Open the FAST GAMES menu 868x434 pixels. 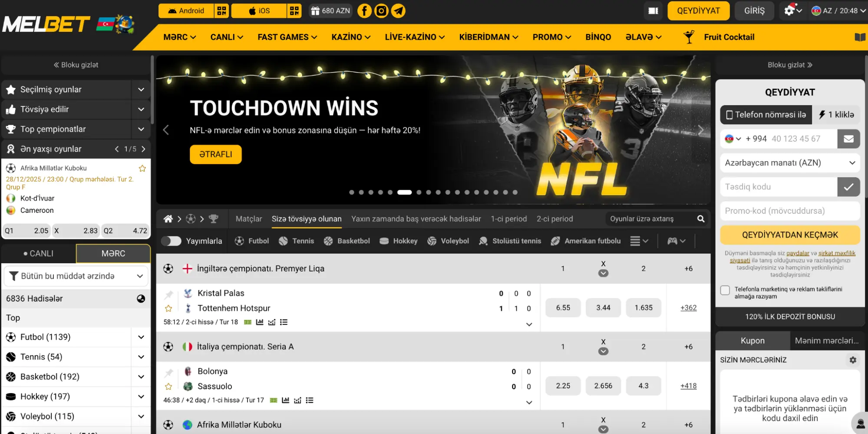287,37
